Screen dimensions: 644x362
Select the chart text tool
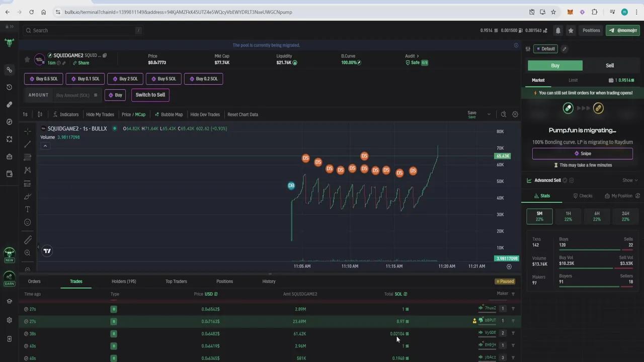click(27, 209)
